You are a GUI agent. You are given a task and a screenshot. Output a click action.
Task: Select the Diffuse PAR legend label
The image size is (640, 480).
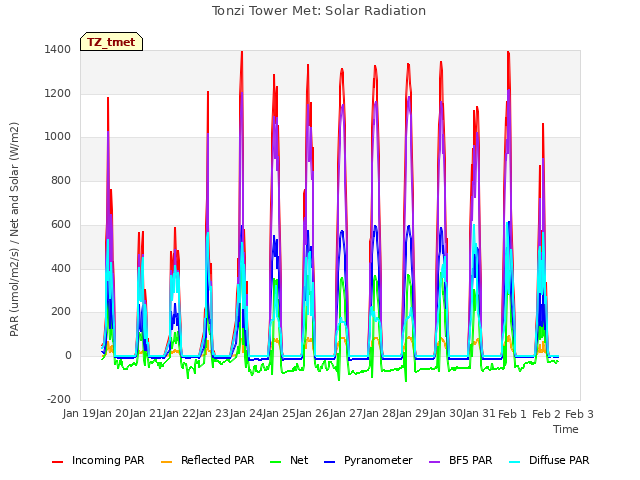[559, 460]
